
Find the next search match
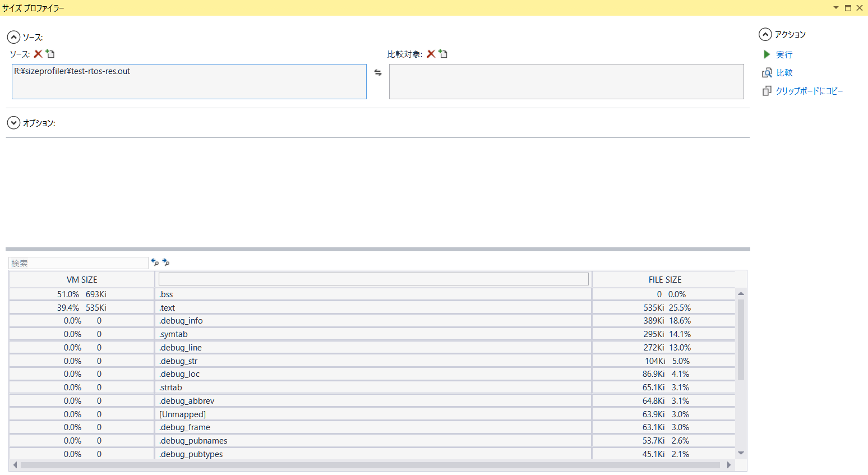[x=166, y=262]
